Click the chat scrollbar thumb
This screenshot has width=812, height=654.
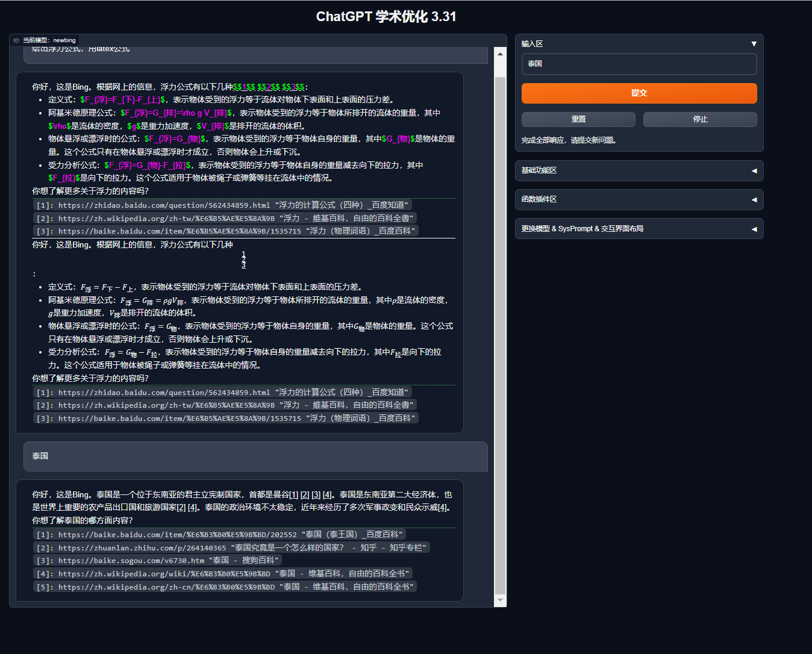500,335
